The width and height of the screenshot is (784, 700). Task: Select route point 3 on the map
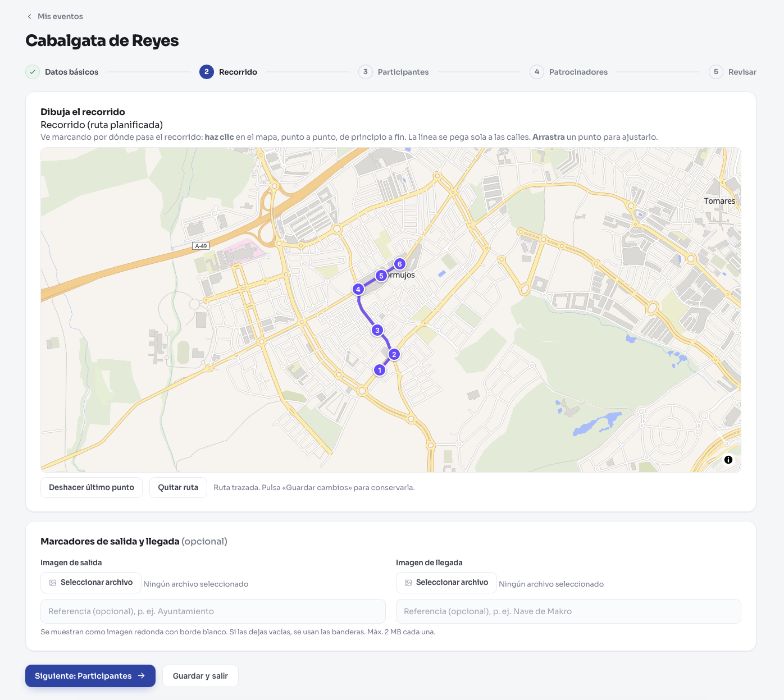(377, 330)
